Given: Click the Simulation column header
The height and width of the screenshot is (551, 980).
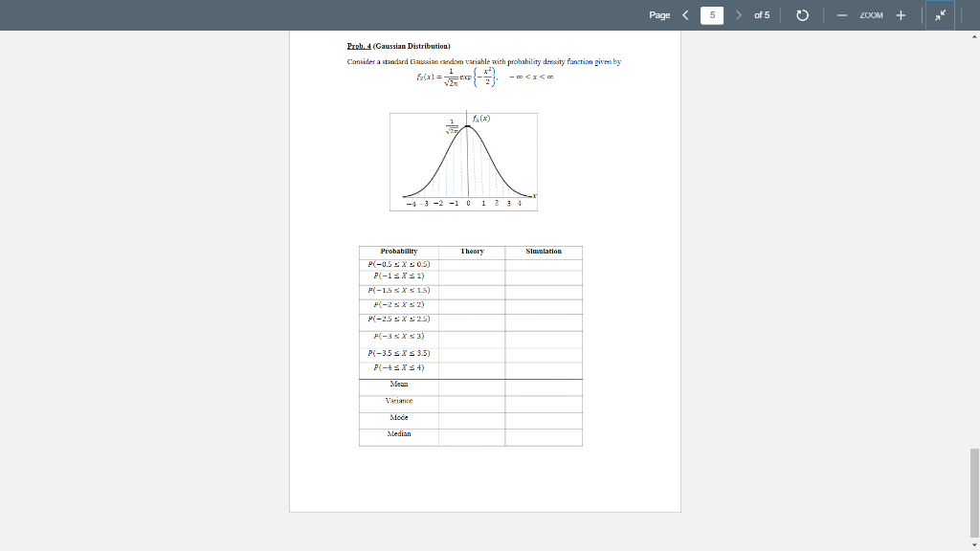Looking at the screenshot, I should tap(543, 252).
